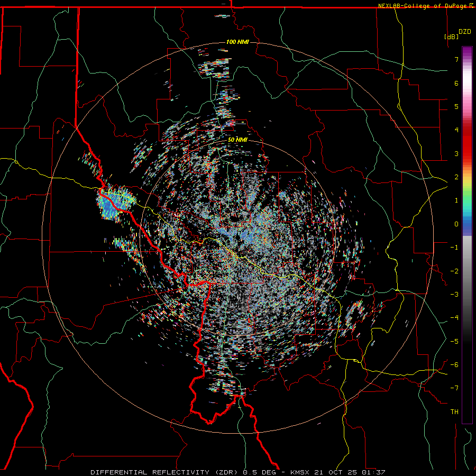Click the TH threshold legend label

click(x=454, y=412)
